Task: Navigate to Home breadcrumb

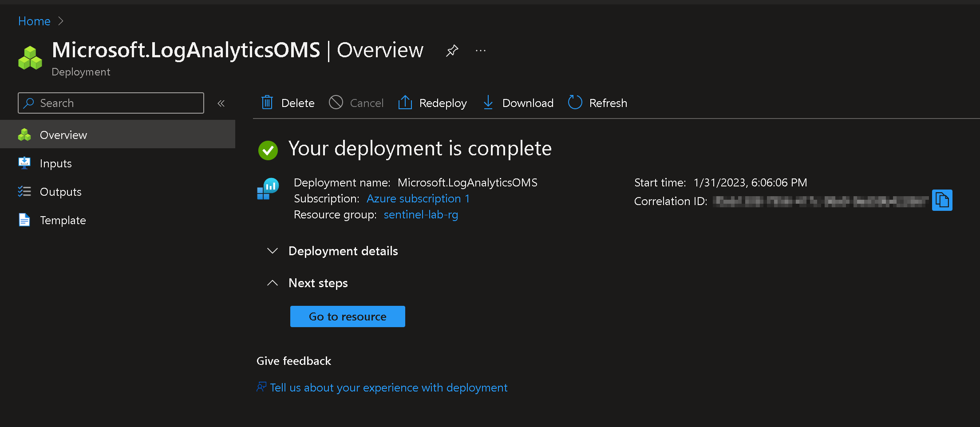Action: coord(34,21)
